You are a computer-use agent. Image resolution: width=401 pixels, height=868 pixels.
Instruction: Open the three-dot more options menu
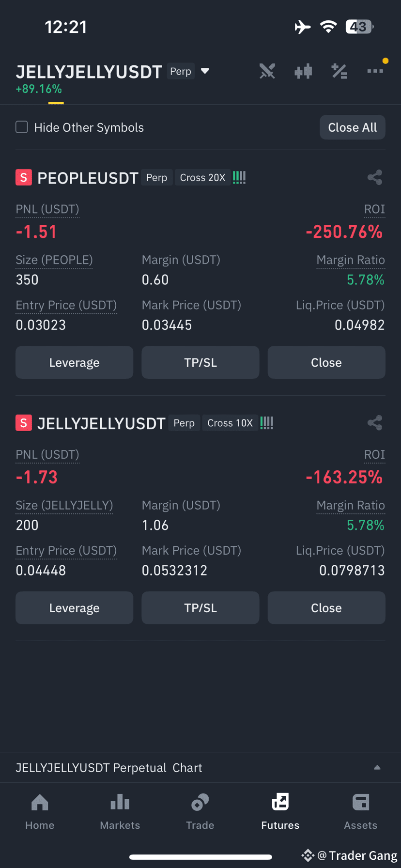[375, 71]
